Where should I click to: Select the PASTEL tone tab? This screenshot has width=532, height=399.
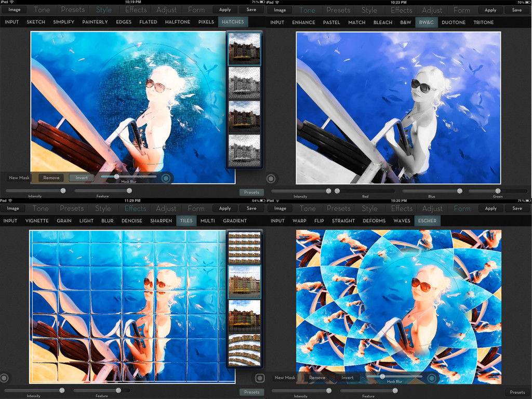point(331,22)
